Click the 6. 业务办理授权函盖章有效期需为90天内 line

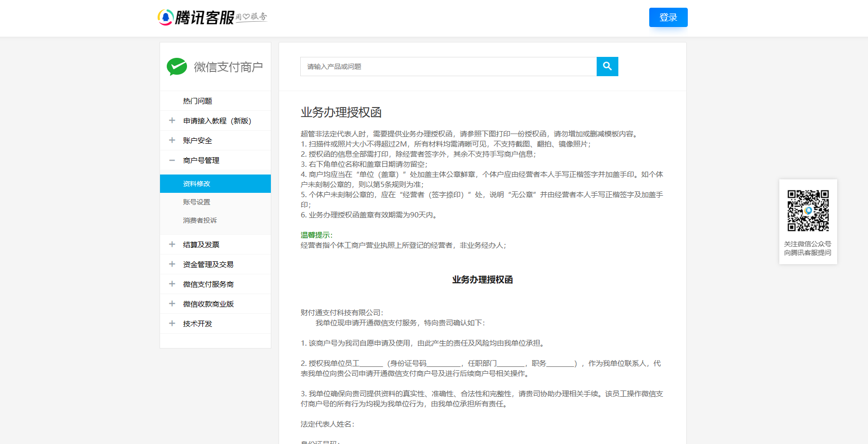click(x=370, y=215)
